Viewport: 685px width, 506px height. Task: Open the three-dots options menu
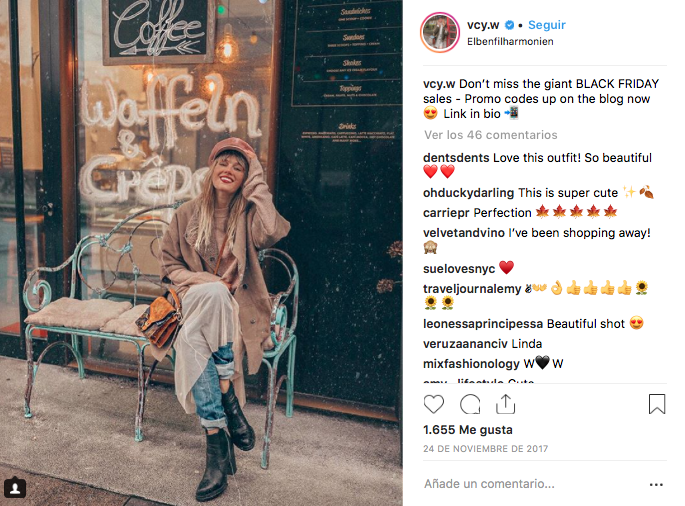(x=656, y=485)
